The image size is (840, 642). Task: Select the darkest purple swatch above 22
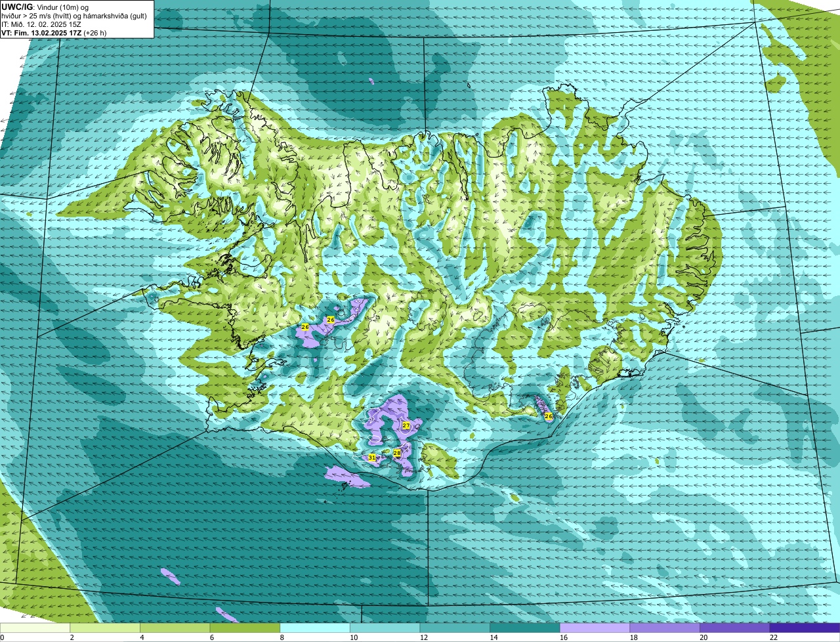coord(805,628)
